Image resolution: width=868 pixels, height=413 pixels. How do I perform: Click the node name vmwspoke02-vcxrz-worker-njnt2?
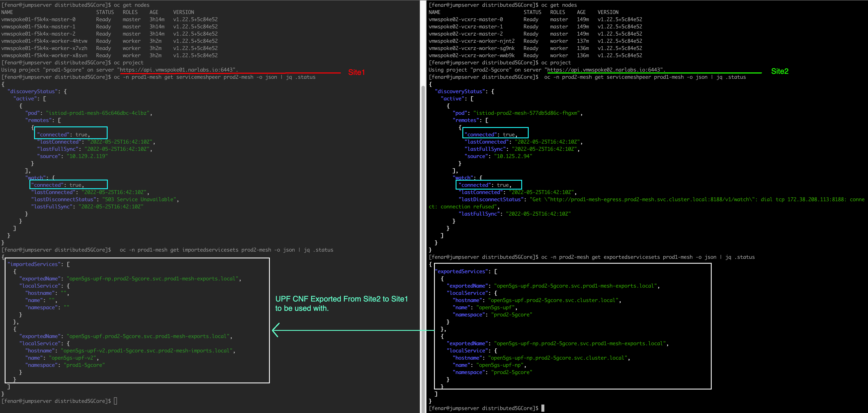471,41
